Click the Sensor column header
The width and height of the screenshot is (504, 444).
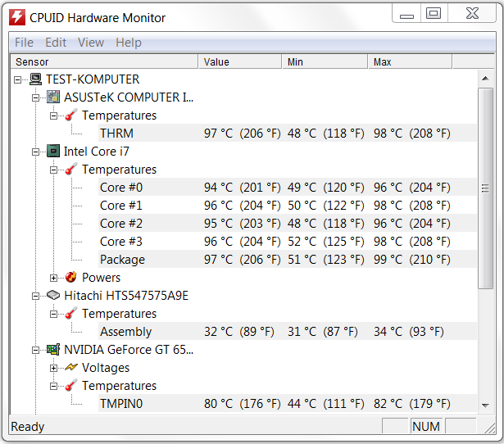(x=104, y=61)
